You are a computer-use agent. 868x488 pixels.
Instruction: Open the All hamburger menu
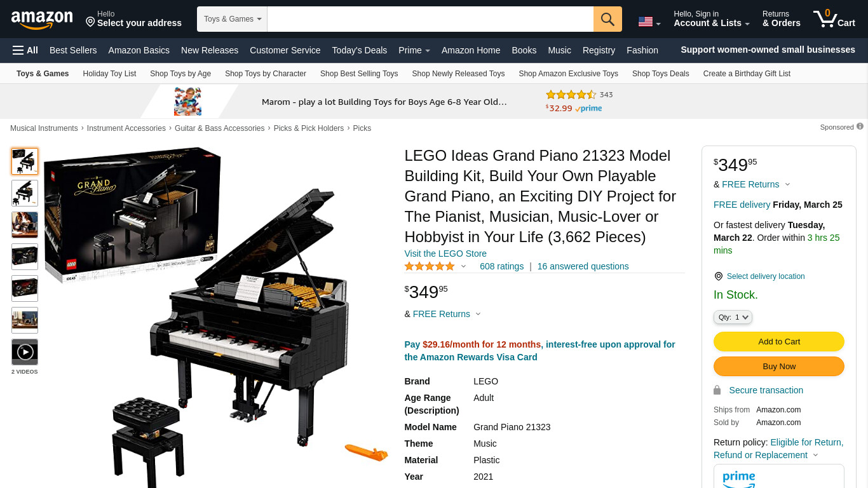[x=25, y=50]
